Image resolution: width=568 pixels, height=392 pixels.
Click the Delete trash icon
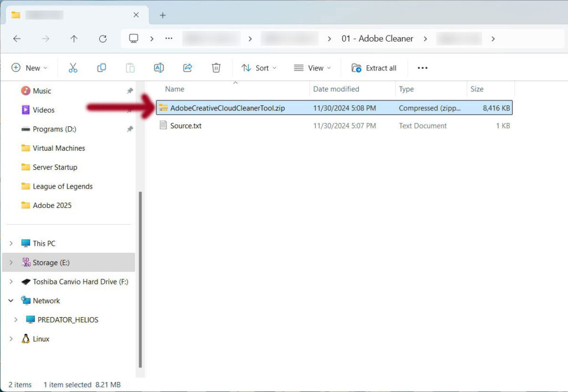[x=216, y=68]
